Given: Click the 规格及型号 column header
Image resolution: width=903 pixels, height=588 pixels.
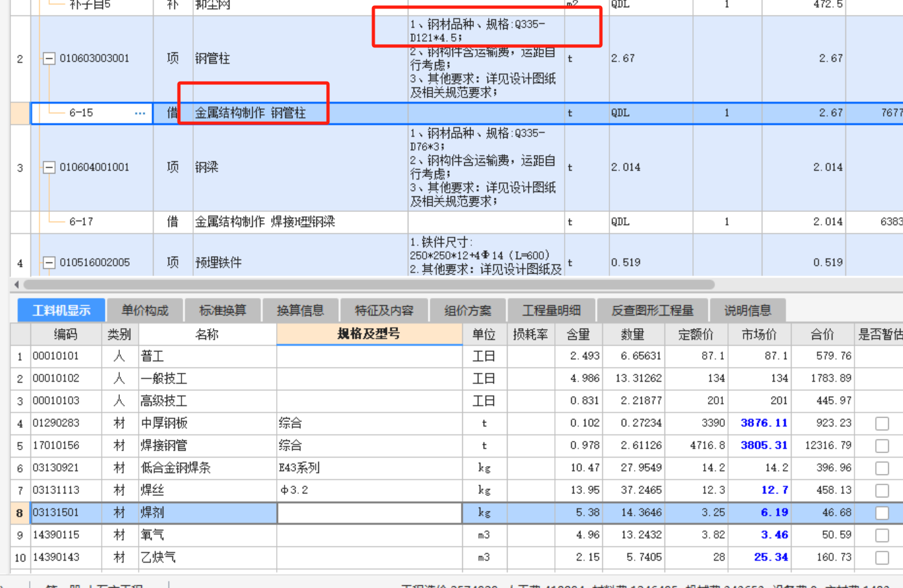Looking at the screenshot, I should [x=369, y=334].
